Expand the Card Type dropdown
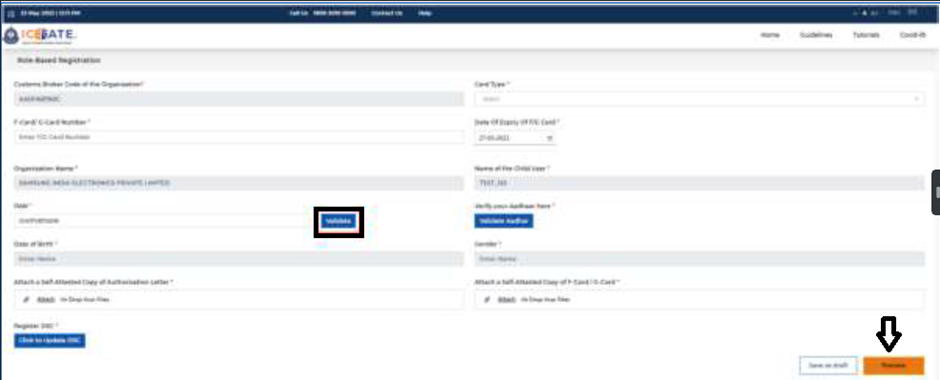The height and width of the screenshot is (380, 940). 699,99
